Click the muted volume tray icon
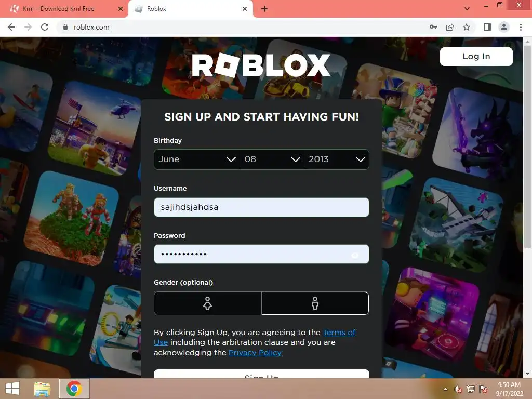 click(458, 389)
